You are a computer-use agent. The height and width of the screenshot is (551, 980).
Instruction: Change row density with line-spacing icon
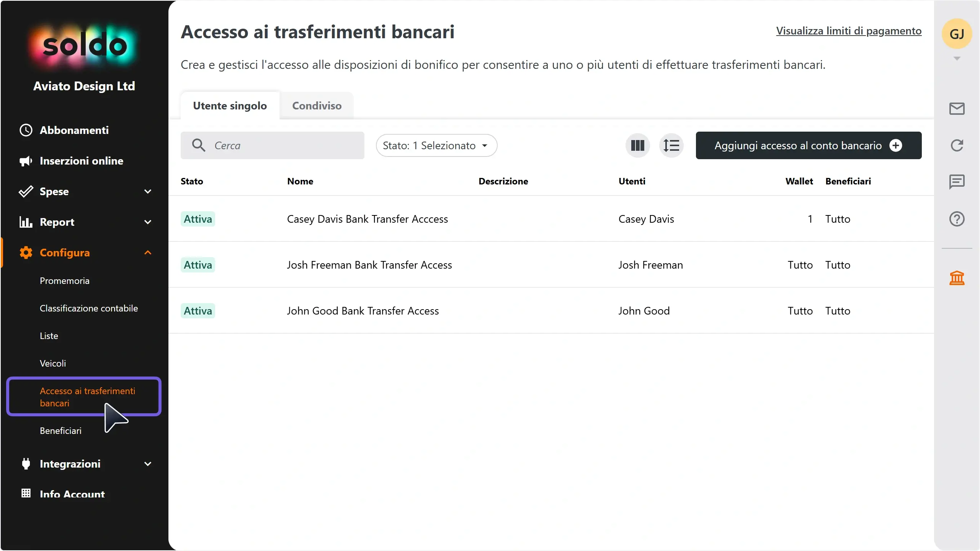coord(671,145)
